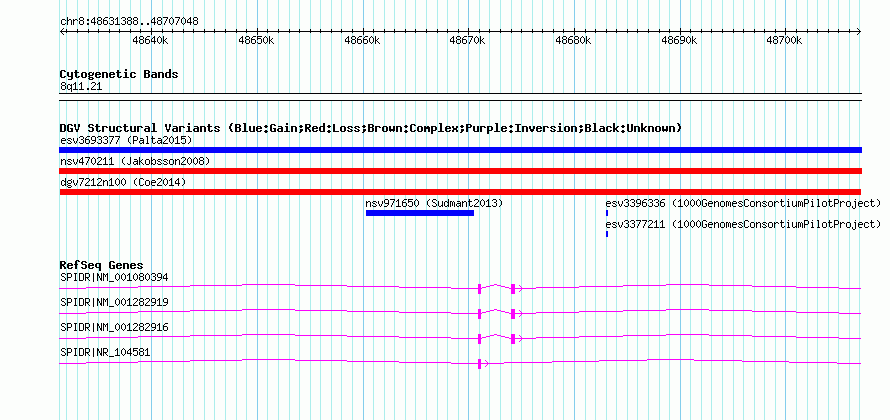Select the nsv470211 (Jakobsson2008) label
The width and height of the screenshot is (890, 420).
pos(135,161)
